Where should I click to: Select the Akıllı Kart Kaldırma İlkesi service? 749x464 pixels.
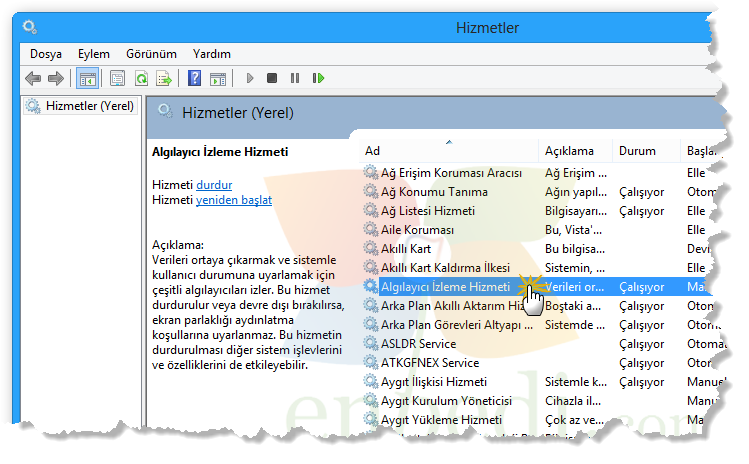point(445,268)
